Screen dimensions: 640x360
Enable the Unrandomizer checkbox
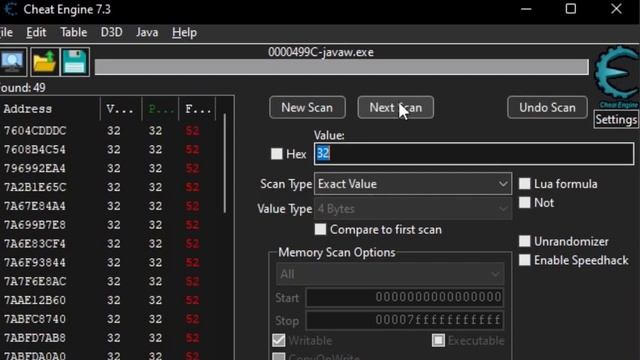pyautogui.click(x=524, y=241)
